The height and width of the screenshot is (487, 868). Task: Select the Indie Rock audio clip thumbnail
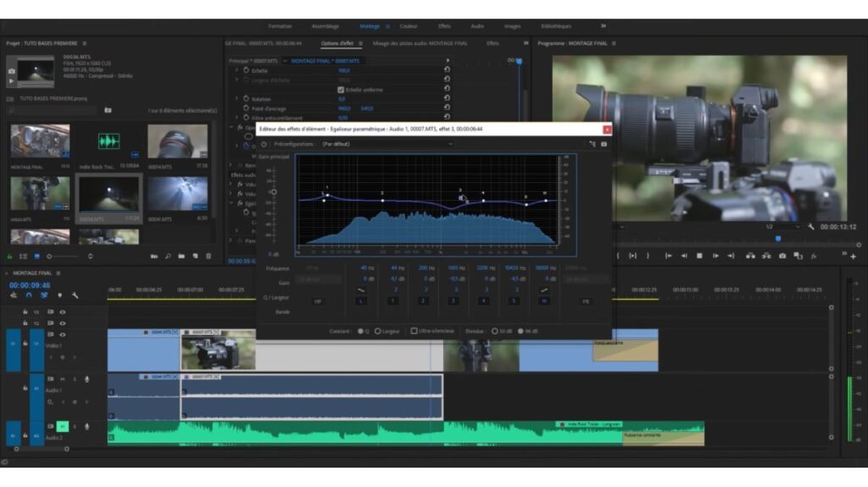109,141
